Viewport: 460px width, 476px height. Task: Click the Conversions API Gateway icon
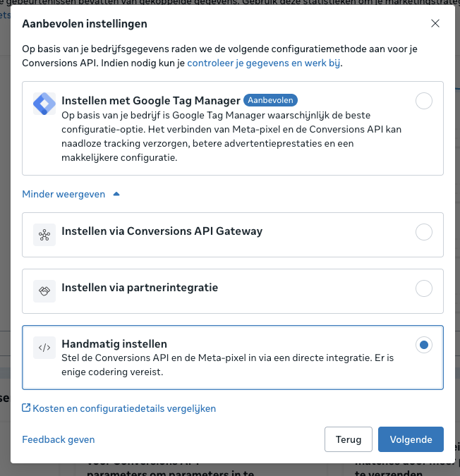(44, 235)
